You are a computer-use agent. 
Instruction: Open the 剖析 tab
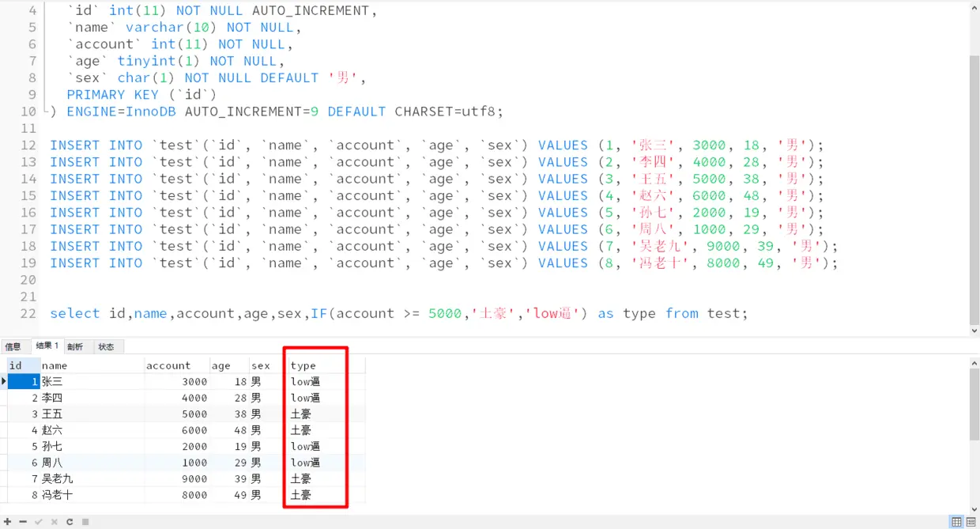click(75, 346)
